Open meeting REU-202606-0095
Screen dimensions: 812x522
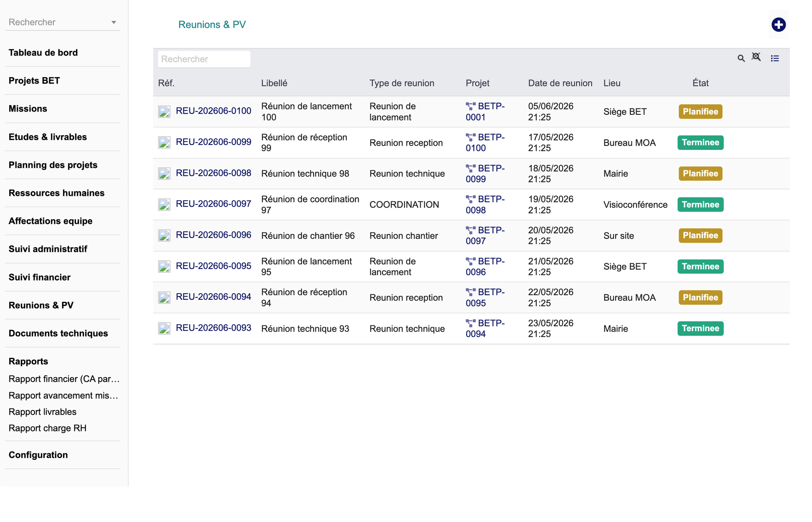pos(214,266)
